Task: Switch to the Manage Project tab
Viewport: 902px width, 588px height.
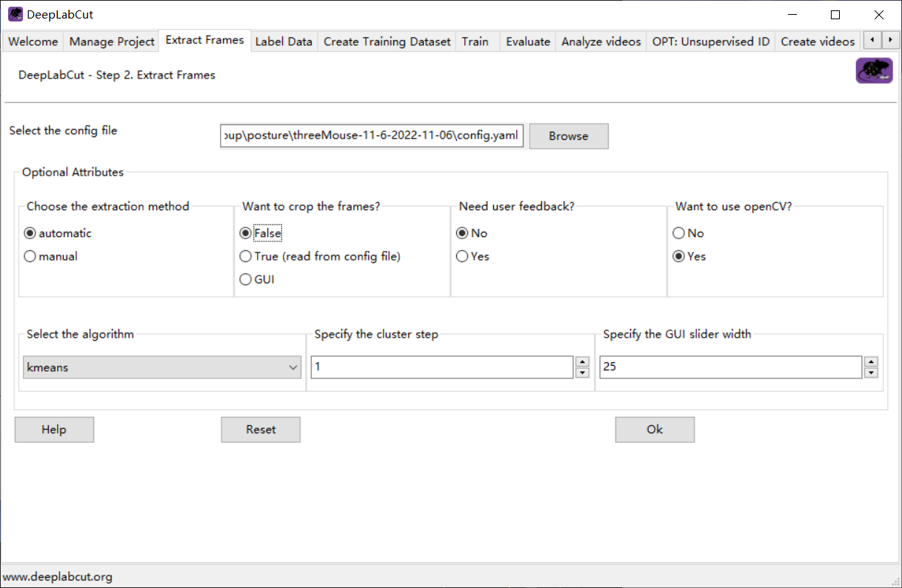Action: (112, 41)
